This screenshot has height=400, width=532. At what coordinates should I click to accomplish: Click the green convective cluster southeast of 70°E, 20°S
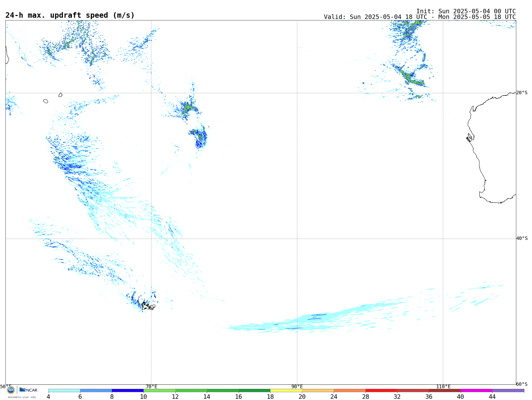pyautogui.click(x=187, y=108)
